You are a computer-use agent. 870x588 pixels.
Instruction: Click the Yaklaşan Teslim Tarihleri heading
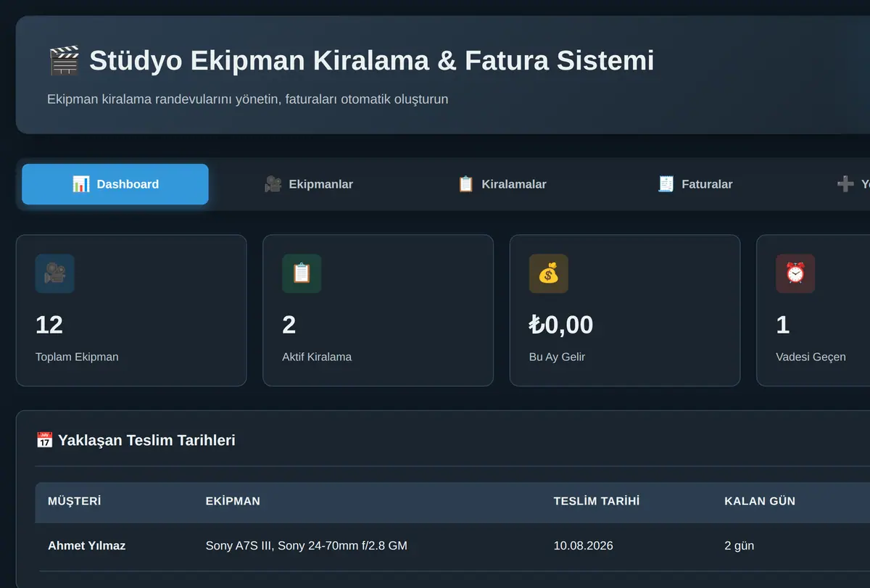[x=146, y=440]
